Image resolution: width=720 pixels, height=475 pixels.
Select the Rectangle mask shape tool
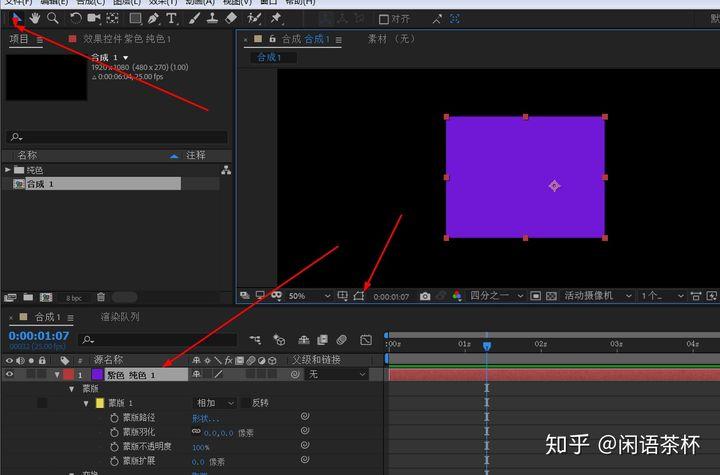(x=135, y=18)
